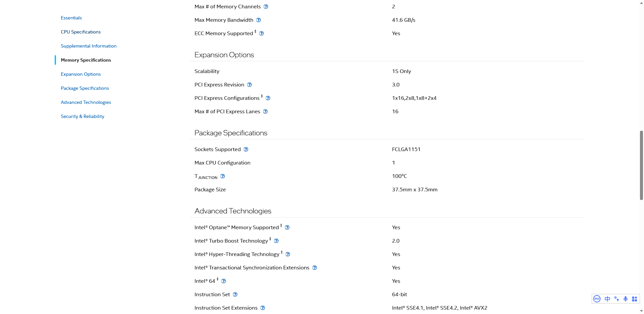Click help icon next to PCI Express Revision
Viewport: 644px width, 314px height.
click(249, 85)
